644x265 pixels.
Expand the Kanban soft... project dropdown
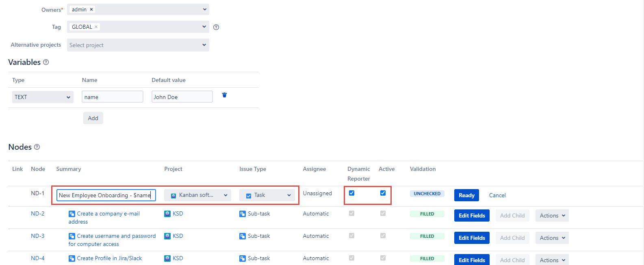click(197, 195)
